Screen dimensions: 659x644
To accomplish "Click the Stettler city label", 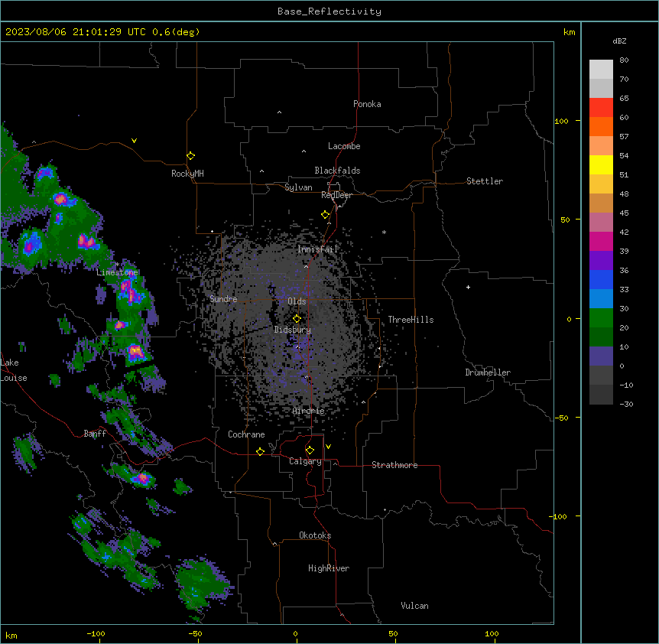I will pos(485,181).
